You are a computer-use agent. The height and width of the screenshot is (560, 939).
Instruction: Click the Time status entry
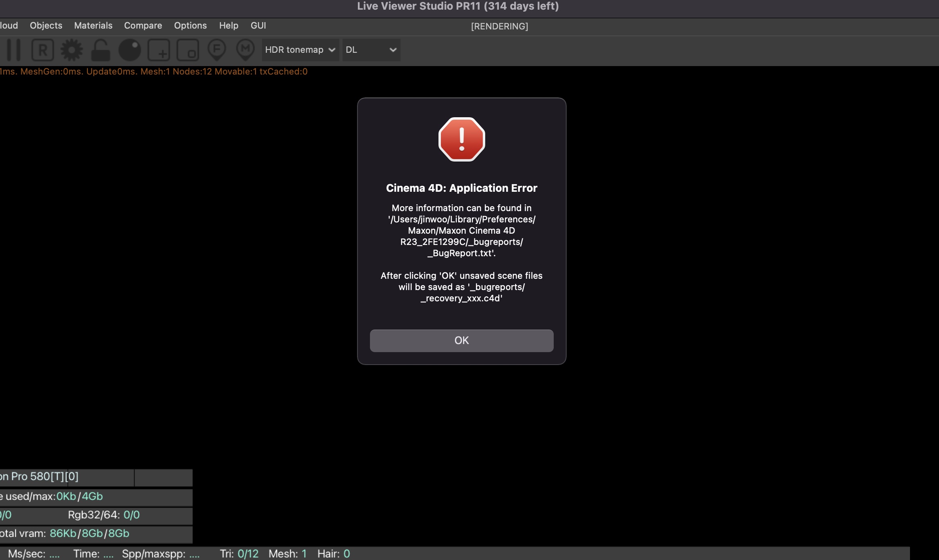(93, 554)
